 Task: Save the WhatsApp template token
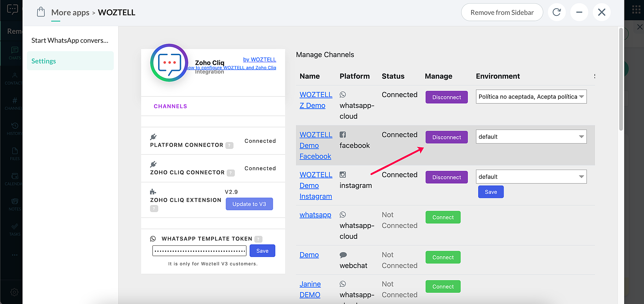point(262,251)
